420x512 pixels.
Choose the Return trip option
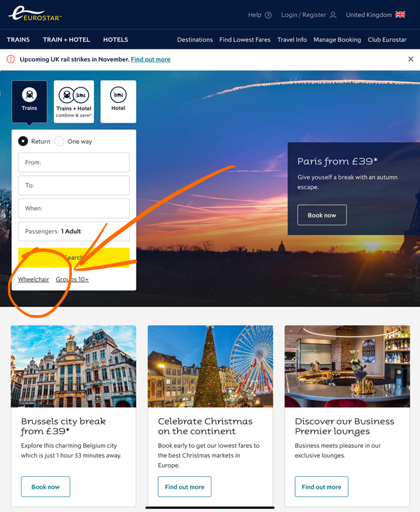[23, 141]
